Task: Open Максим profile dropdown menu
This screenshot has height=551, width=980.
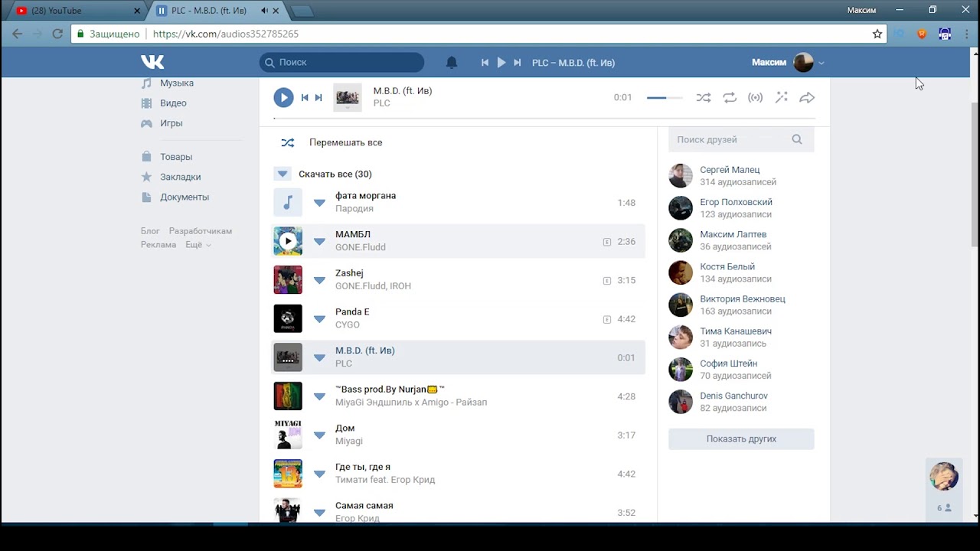Action: 789,63
